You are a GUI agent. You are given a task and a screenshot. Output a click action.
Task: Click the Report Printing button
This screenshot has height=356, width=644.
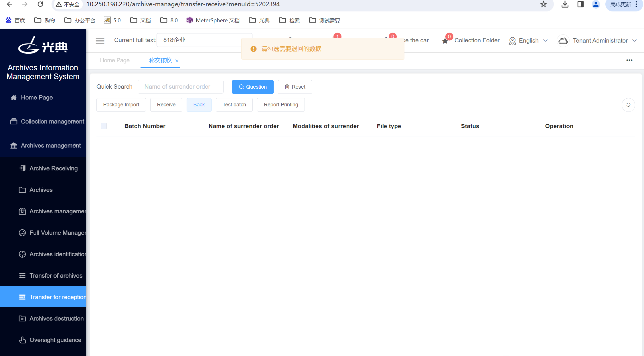coord(281,105)
